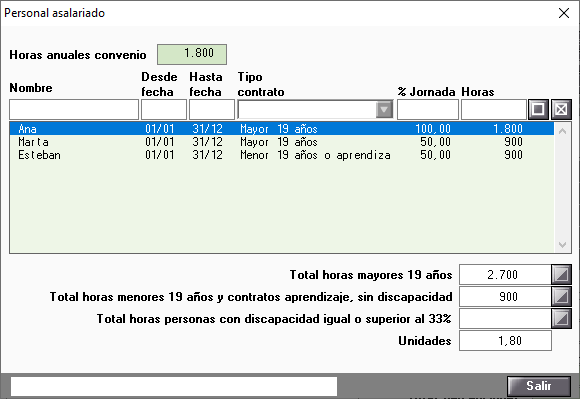Click icon beside Total horas personas con discapacidad
Screen dimensions: 580x399
(562, 319)
